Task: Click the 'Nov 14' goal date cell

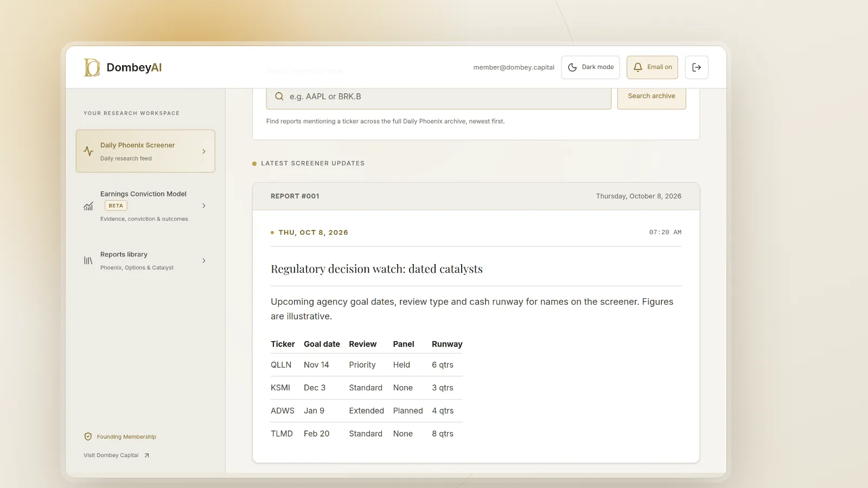Action: pos(316,365)
